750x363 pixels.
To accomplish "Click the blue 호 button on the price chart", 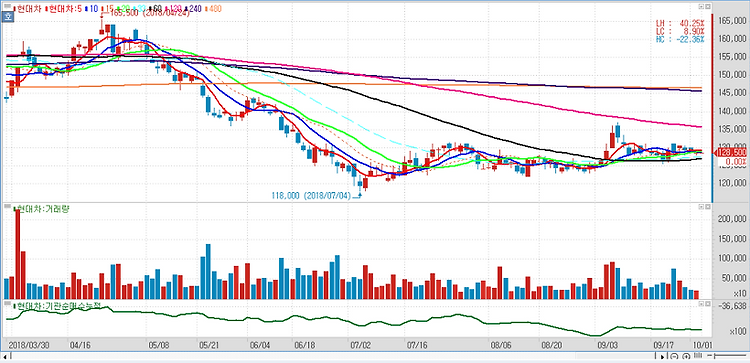I will coord(8,17).
